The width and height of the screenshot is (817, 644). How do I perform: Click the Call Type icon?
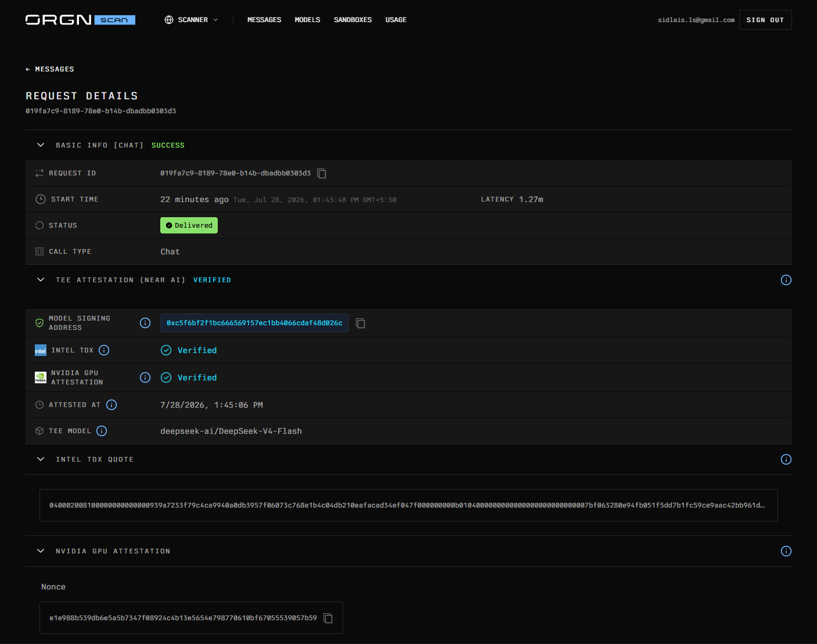point(39,251)
